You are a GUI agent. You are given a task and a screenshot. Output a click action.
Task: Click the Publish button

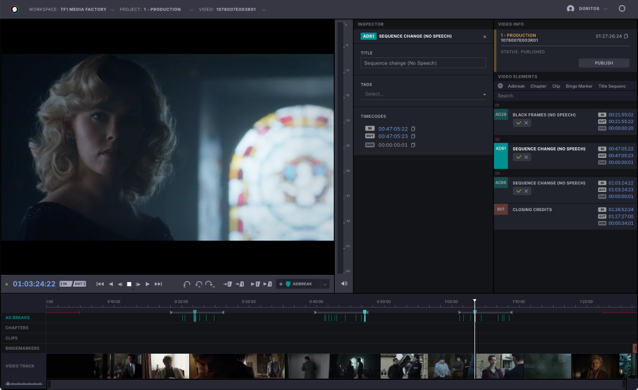click(x=604, y=63)
